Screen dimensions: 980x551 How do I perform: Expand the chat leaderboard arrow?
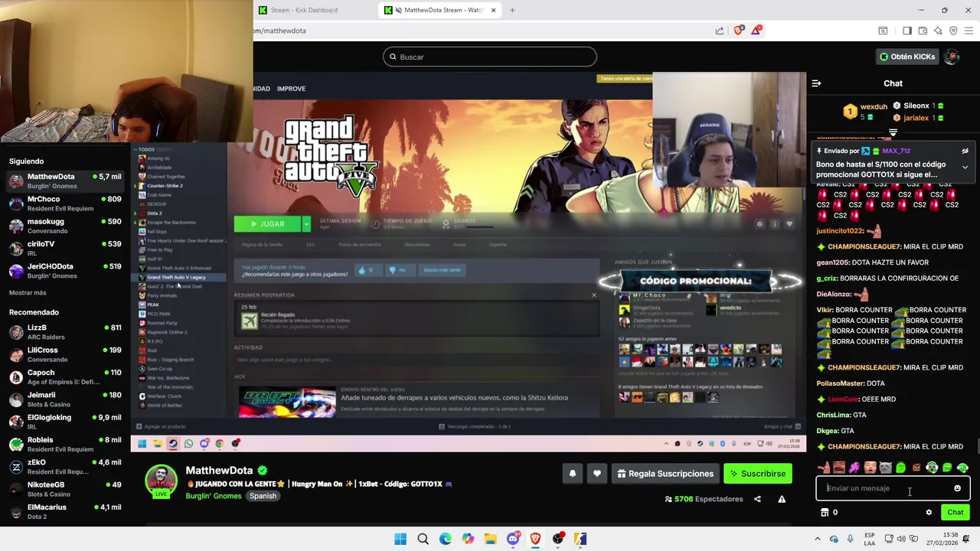893,133
